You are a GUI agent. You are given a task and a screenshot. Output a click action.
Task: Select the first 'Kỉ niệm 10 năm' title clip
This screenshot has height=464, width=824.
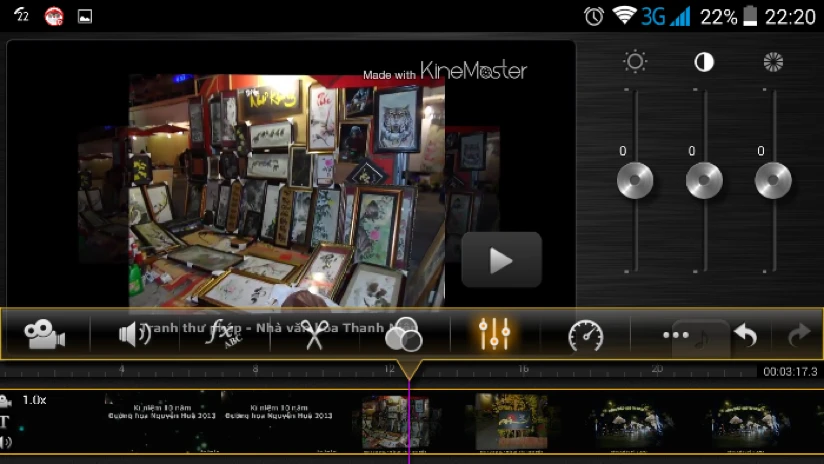point(162,422)
